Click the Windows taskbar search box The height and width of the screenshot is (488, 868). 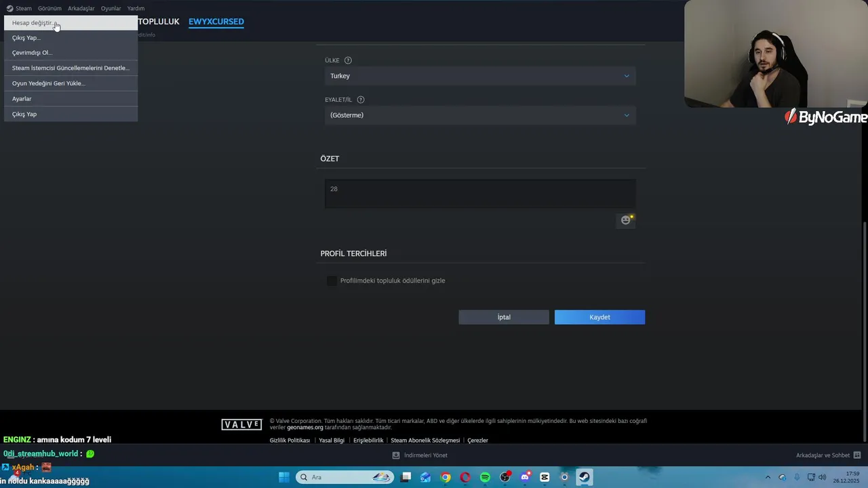pyautogui.click(x=344, y=477)
